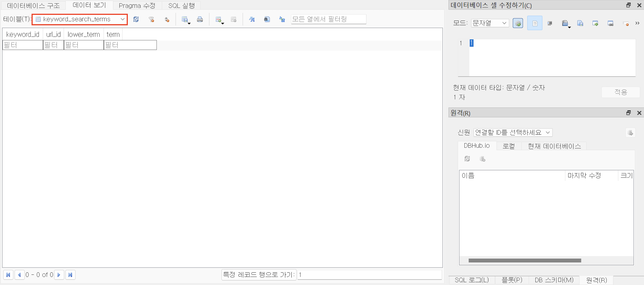
Task: Click the delete record icon
Action: [x=233, y=19]
